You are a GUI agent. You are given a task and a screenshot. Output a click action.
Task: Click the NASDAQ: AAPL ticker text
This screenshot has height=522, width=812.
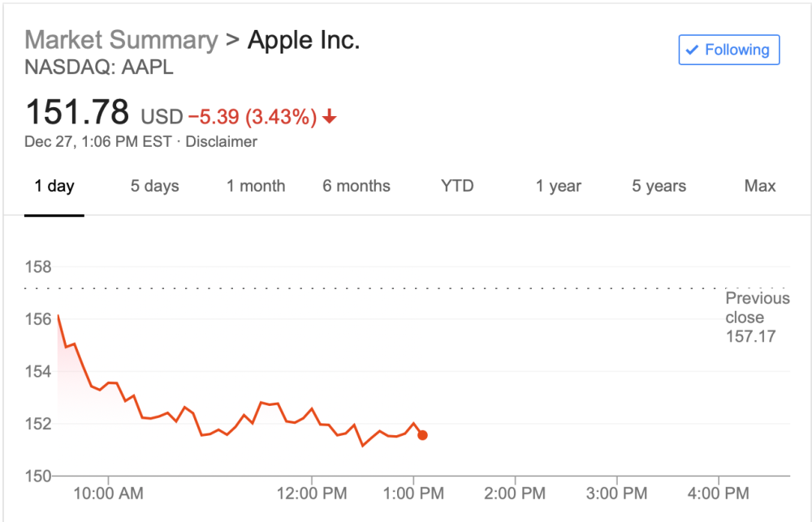(99, 67)
